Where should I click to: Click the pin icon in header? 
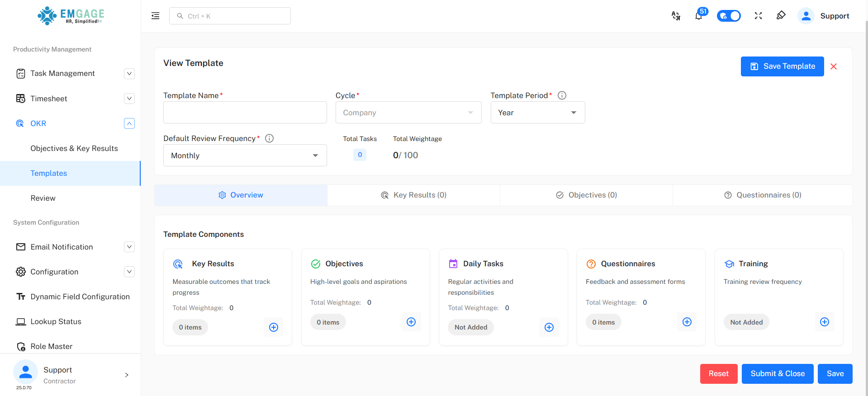point(781,16)
